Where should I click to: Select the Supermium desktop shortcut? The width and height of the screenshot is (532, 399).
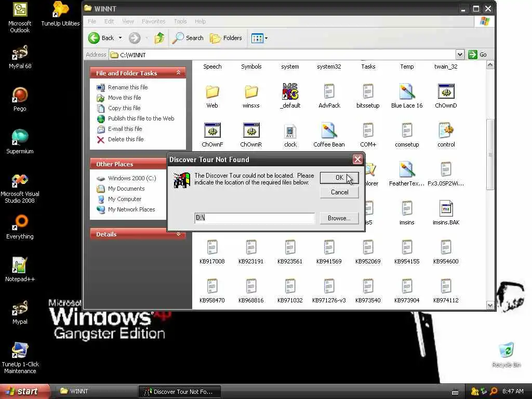point(20,142)
